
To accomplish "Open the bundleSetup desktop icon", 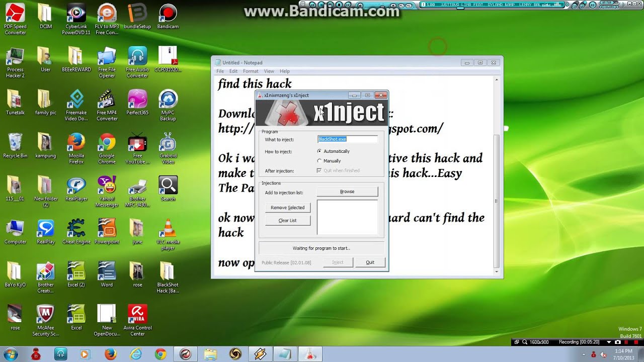I will (x=137, y=16).
